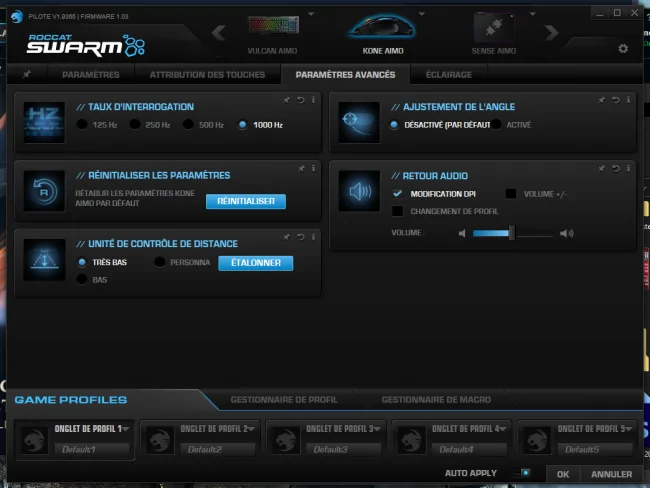Pin the Ajustement de l'angle panel

601,100
